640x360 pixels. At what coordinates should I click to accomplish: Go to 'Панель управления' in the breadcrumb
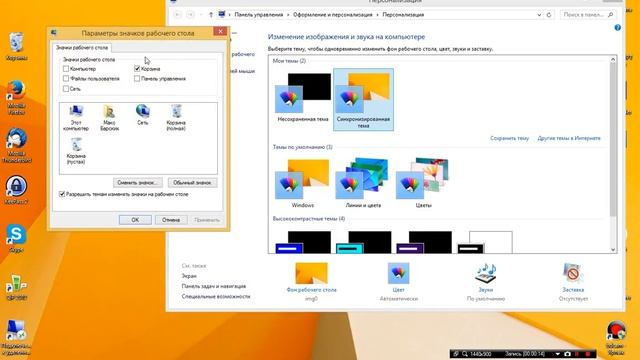point(258,15)
